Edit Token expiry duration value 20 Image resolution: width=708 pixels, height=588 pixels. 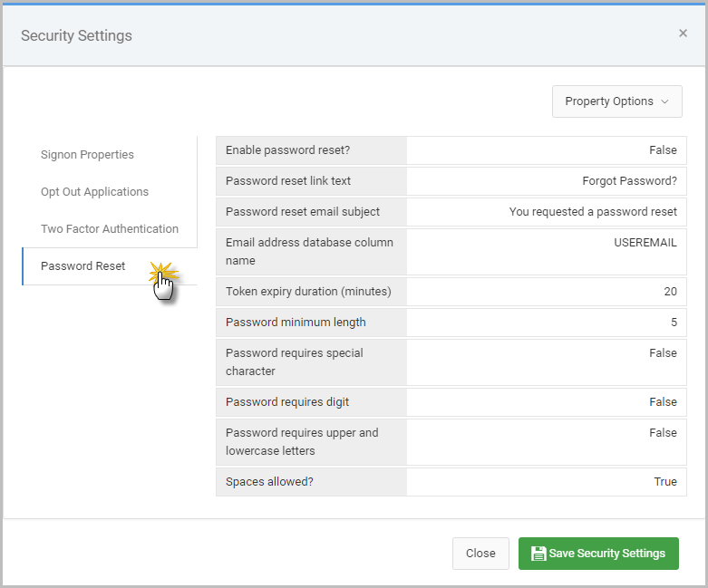tap(546, 292)
